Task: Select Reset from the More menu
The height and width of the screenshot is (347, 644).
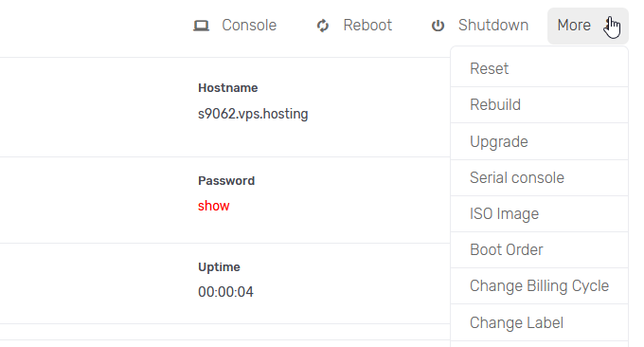Action: point(539,68)
